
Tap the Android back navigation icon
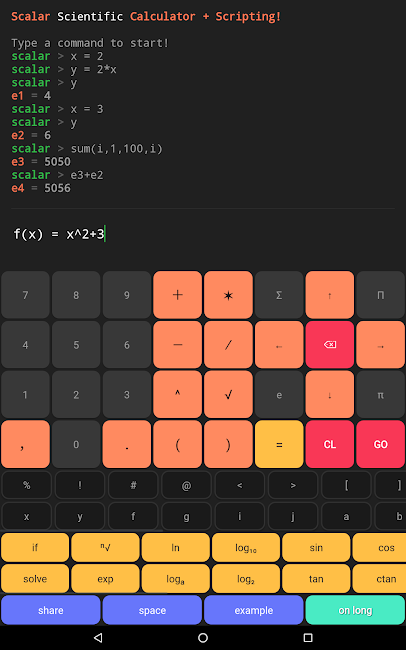98,638
